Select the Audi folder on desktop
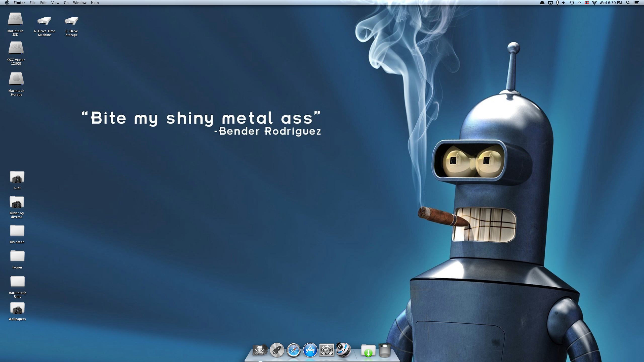The height and width of the screenshot is (362, 644). tap(17, 177)
